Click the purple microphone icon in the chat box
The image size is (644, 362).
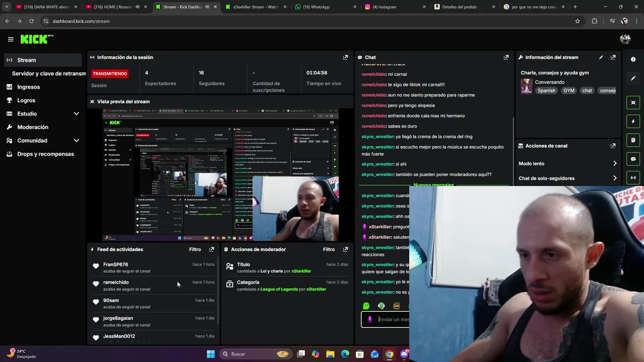[x=370, y=319]
